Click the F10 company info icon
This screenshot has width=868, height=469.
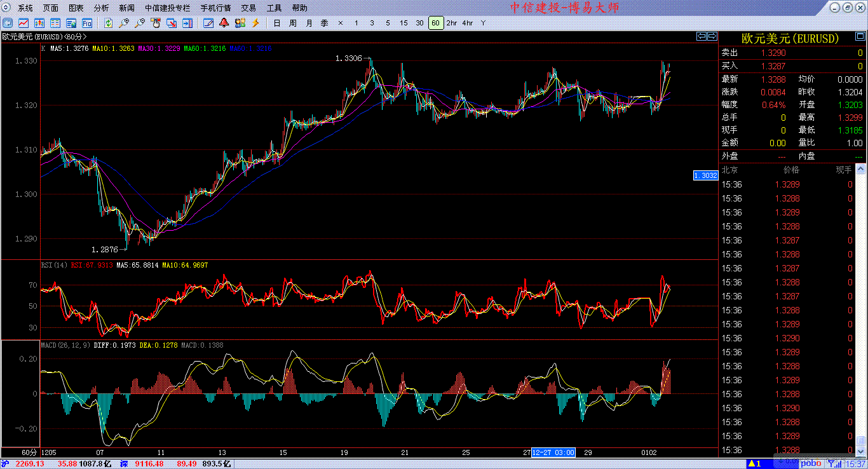pos(87,23)
